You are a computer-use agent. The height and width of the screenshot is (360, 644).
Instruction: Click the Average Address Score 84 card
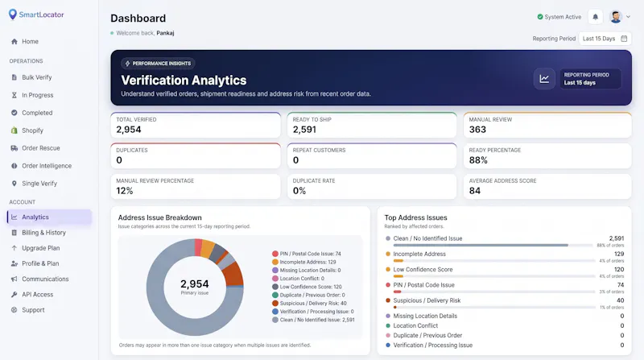(x=547, y=187)
